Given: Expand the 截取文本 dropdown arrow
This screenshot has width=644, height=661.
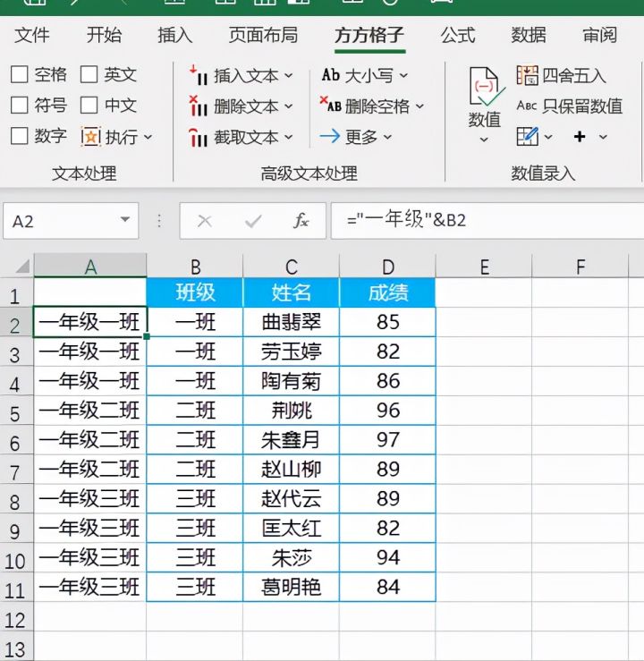Looking at the screenshot, I should (x=288, y=137).
